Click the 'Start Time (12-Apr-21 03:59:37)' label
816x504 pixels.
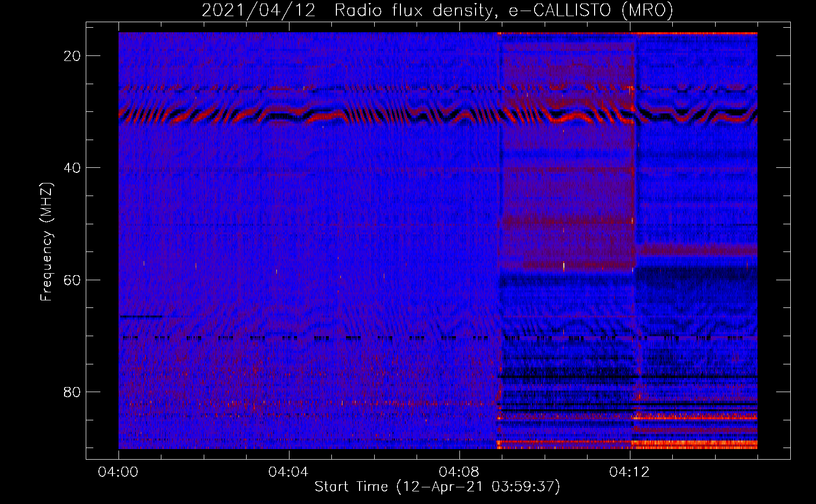point(437,486)
